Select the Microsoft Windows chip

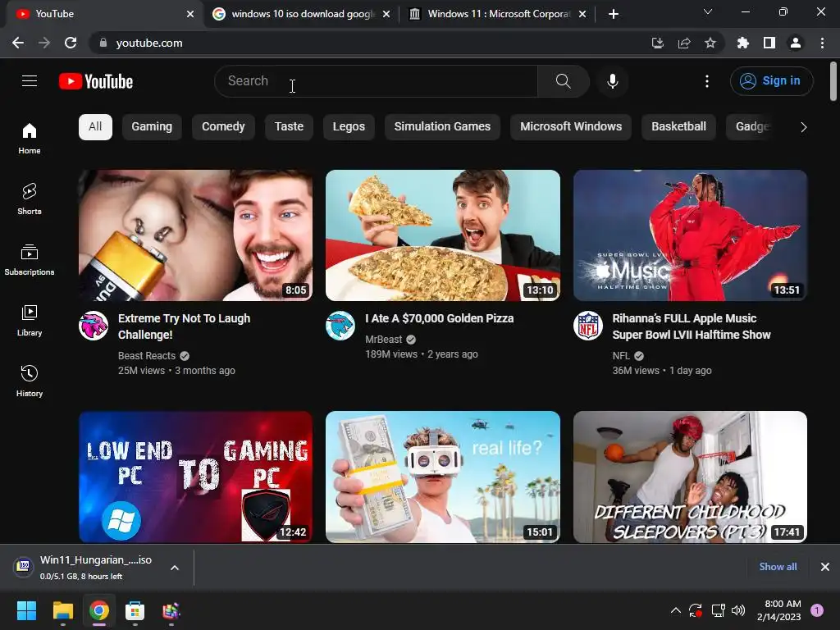click(571, 127)
